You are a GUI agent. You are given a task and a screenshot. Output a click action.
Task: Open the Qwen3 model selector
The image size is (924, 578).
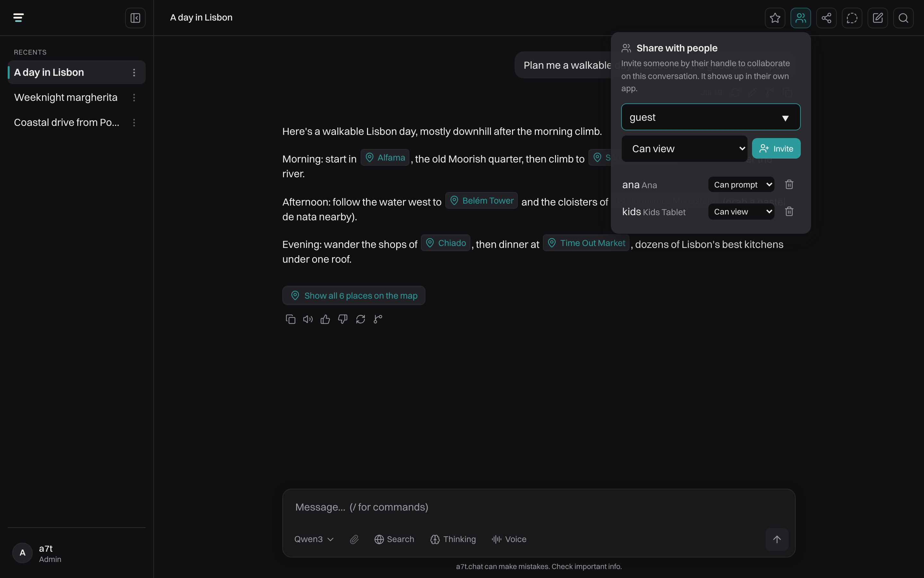[x=314, y=539]
